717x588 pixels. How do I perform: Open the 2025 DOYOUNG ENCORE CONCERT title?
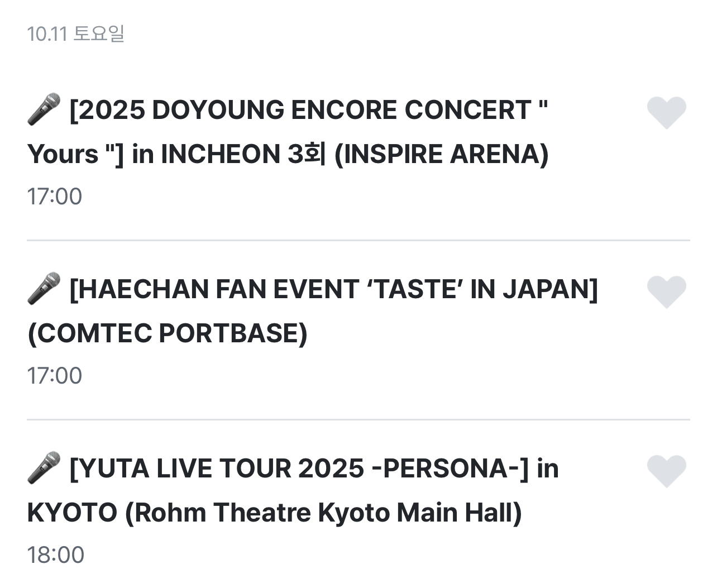pyautogui.click(x=307, y=110)
